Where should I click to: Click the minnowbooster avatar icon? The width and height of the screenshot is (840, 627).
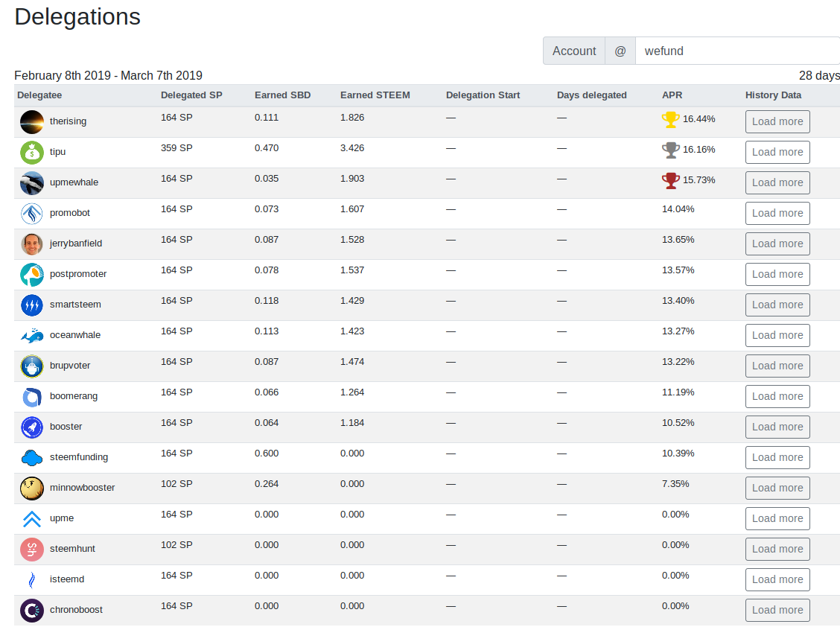[31, 488]
